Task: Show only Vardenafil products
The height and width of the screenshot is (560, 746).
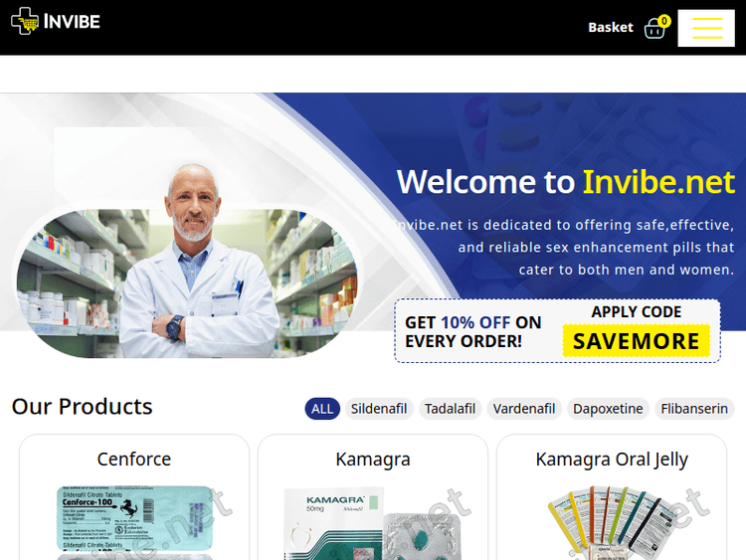Action: coord(524,409)
